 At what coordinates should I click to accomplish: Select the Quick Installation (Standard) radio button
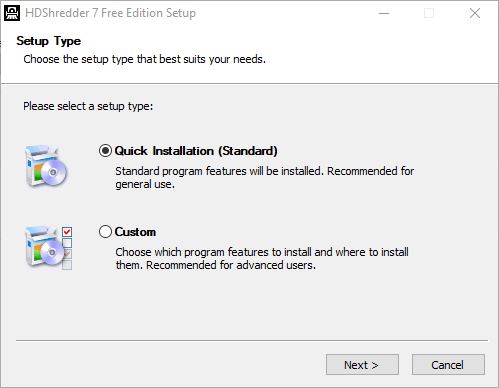(x=105, y=151)
